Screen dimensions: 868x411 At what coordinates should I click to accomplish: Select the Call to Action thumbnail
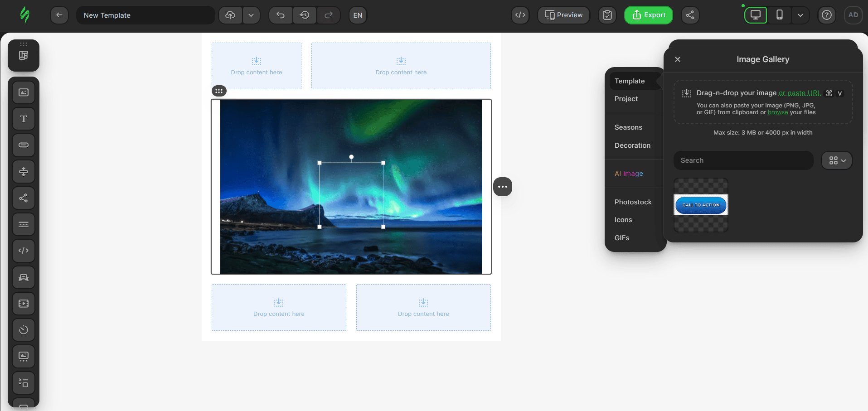tap(701, 205)
